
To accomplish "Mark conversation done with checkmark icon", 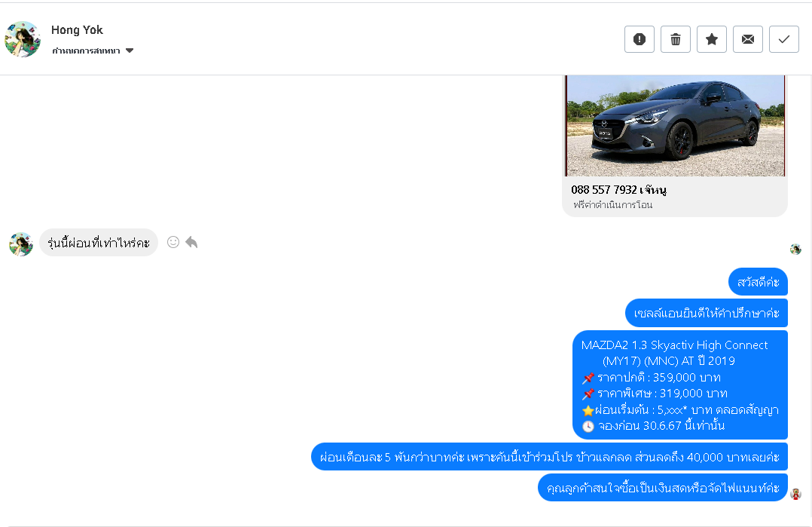I will pos(784,39).
